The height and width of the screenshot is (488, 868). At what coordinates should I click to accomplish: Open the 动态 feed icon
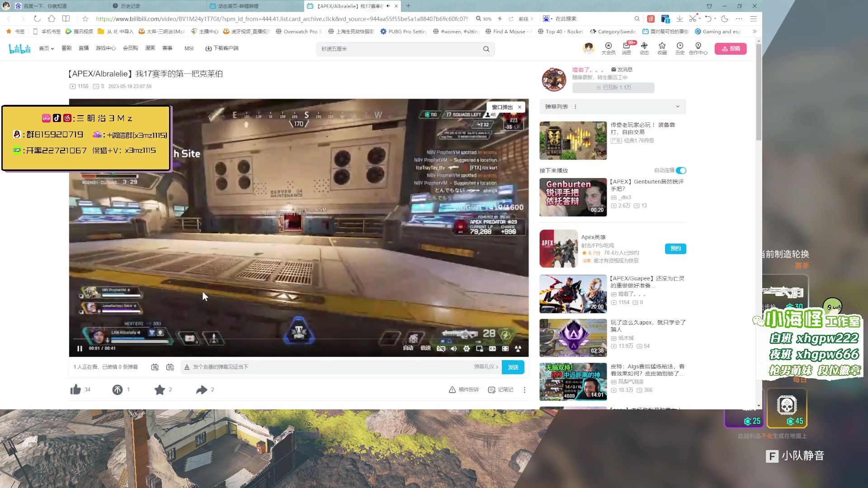[644, 48]
